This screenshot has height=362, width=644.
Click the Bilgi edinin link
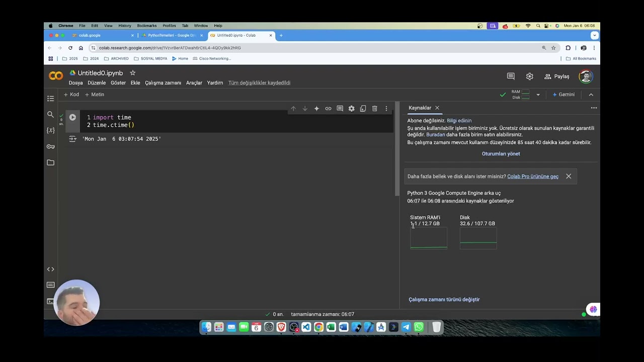pyautogui.click(x=459, y=121)
